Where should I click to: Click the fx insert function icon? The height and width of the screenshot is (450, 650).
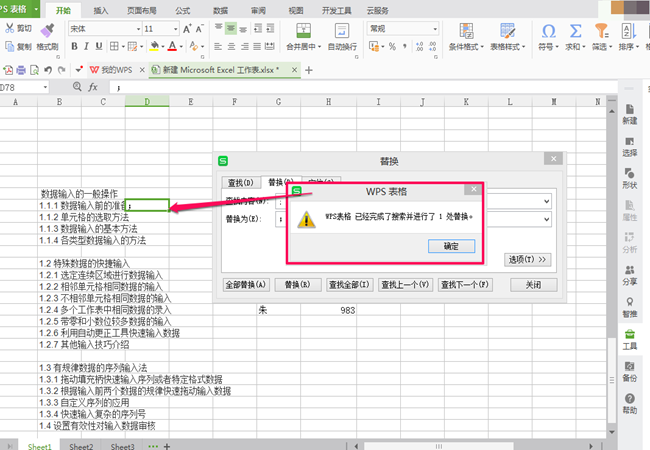93,87
